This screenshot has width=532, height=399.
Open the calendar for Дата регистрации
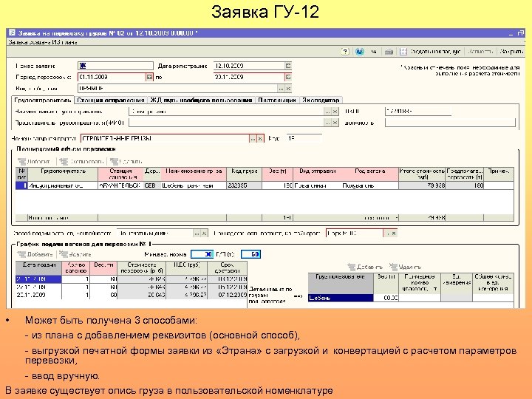288,66
